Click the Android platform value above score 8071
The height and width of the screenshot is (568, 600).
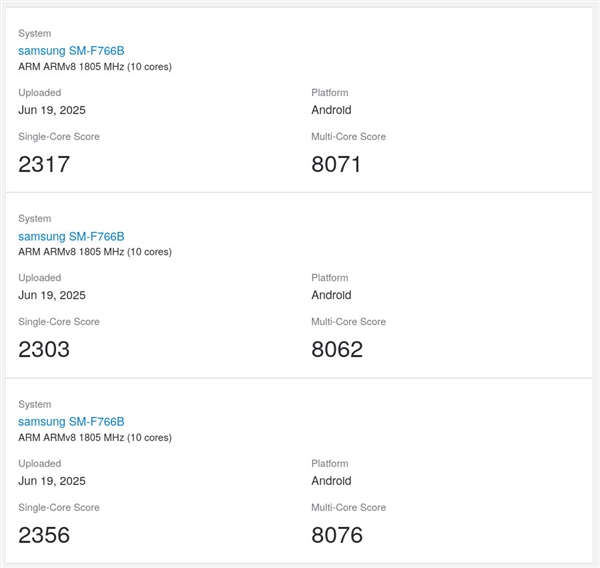(331, 110)
